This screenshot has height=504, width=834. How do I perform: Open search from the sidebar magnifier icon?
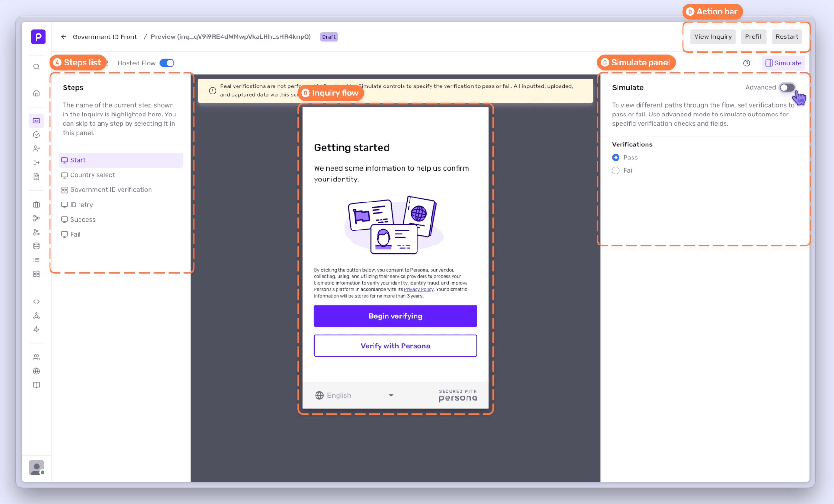coord(36,67)
